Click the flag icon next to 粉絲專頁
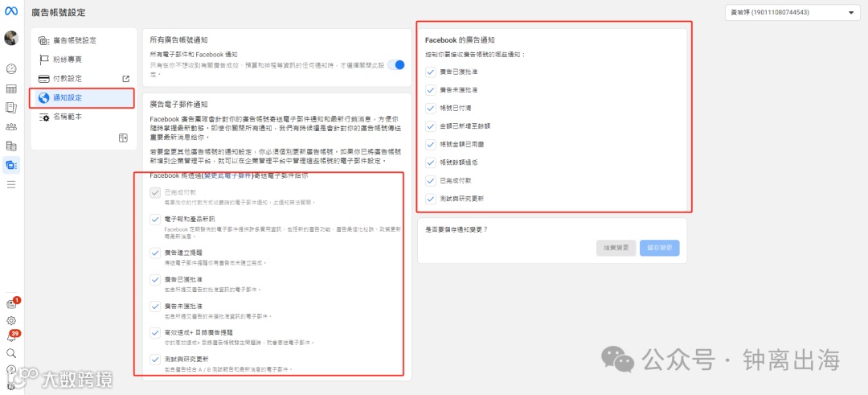The width and height of the screenshot is (868, 395). (x=44, y=60)
